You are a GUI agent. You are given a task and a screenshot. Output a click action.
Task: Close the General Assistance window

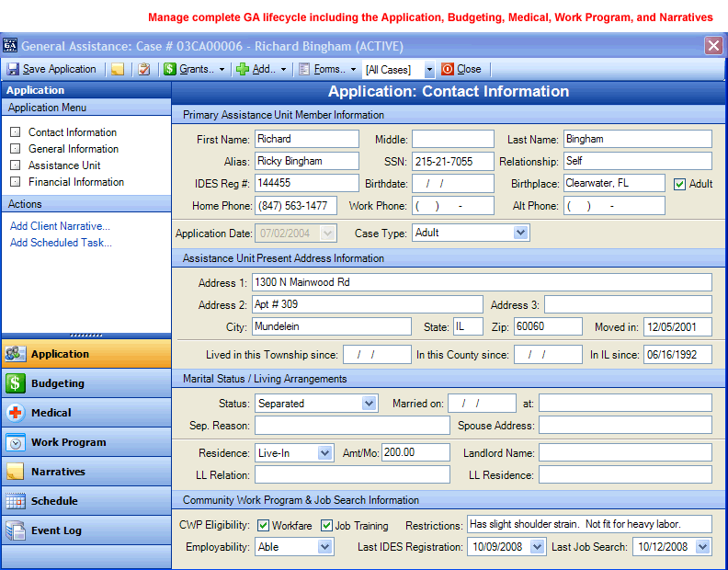click(x=713, y=46)
